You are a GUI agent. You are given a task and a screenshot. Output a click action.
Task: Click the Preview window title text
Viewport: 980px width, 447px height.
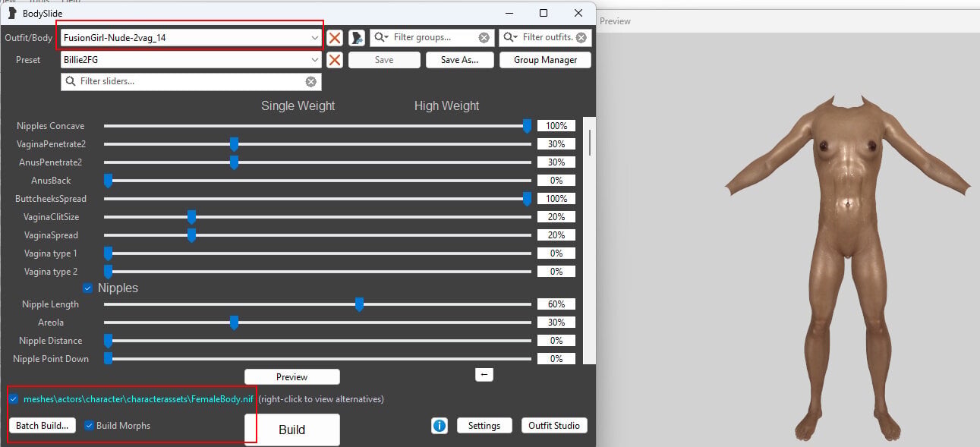pyautogui.click(x=615, y=21)
